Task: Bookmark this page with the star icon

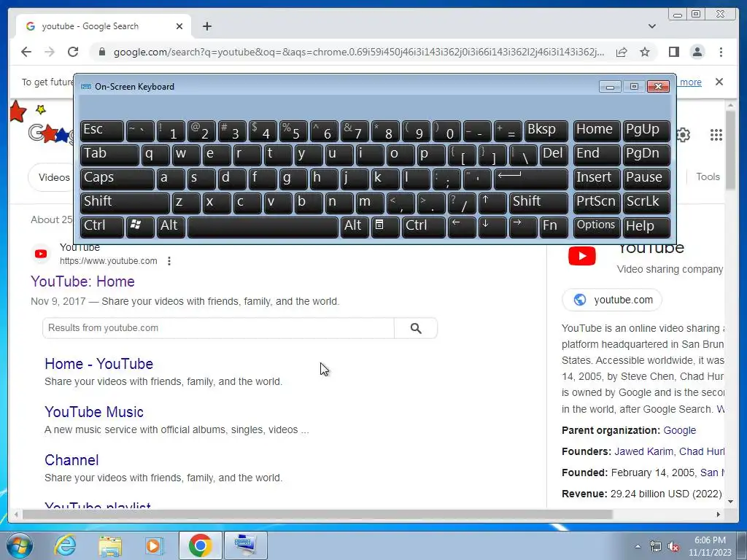Action: click(x=645, y=52)
